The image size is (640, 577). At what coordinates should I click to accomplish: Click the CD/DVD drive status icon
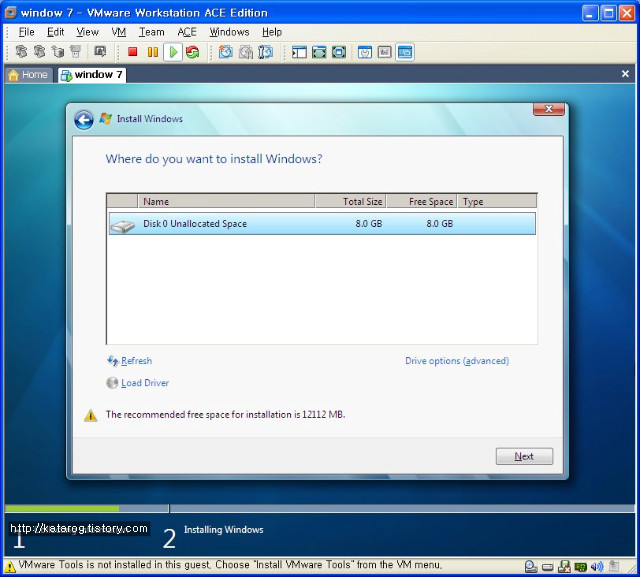coord(531,566)
